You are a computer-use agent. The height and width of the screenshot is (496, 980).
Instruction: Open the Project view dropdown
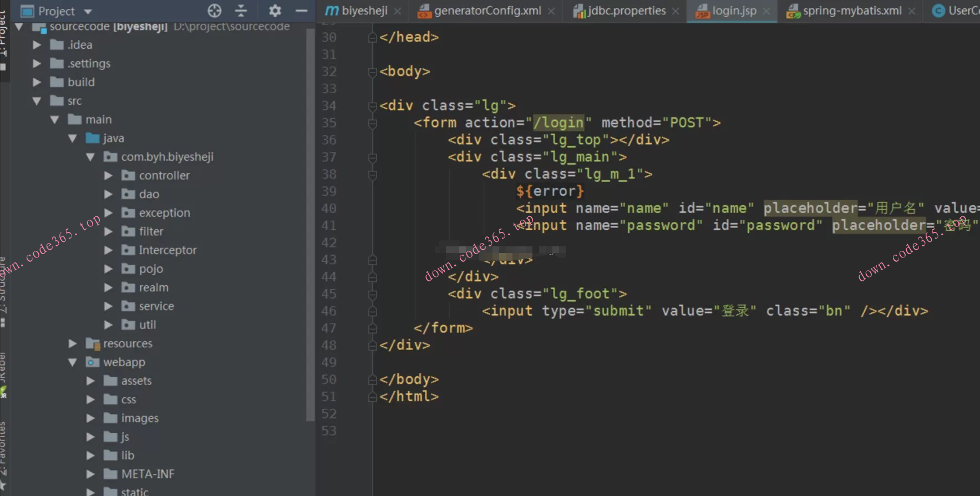pos(88,11)
